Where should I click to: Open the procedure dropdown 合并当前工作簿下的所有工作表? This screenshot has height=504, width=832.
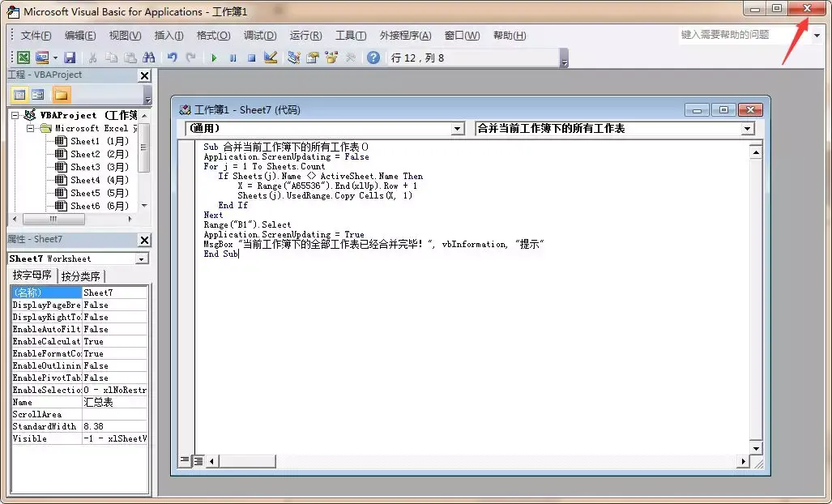[747, 128]
